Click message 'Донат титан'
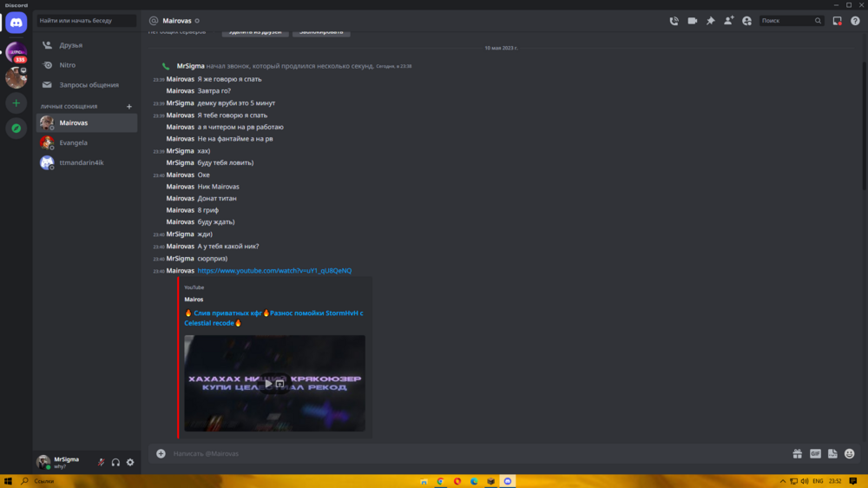This screenshot has width=868, height=488. [217, 198]
